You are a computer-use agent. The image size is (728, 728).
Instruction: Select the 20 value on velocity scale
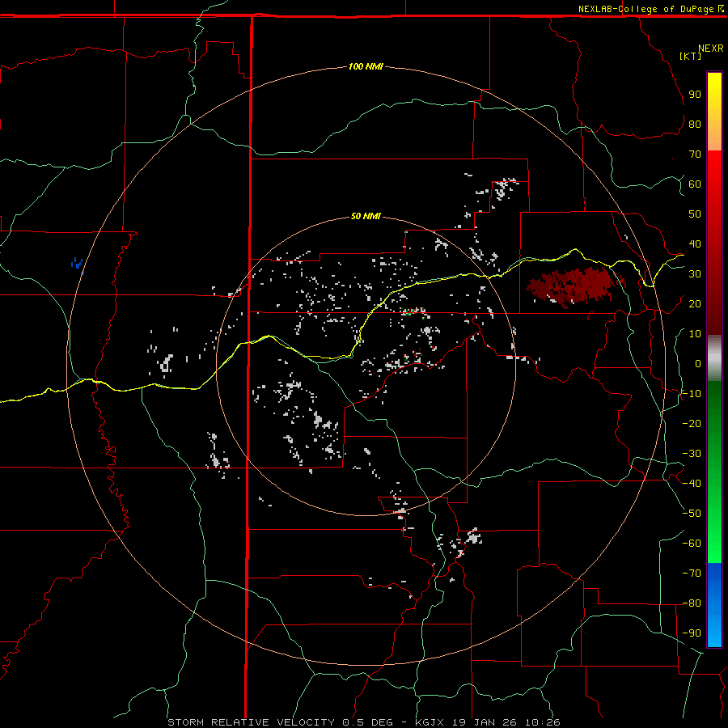point(695,303)
